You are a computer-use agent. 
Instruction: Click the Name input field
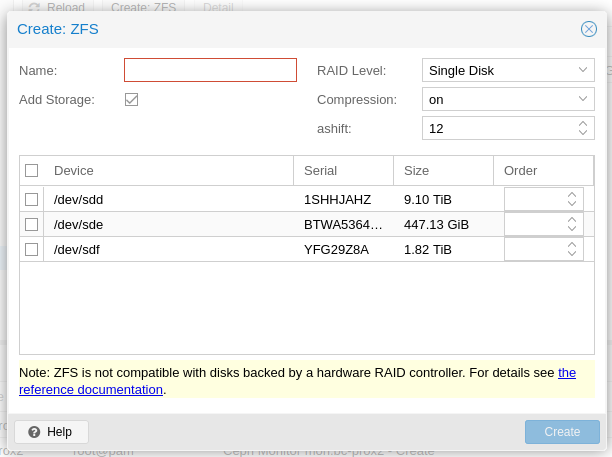click(x=210, y=70)
